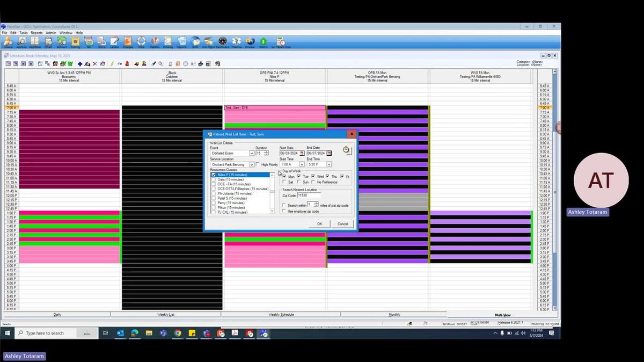
Task: Check the Sat day checkbox
Action: [x=284, y=182]
